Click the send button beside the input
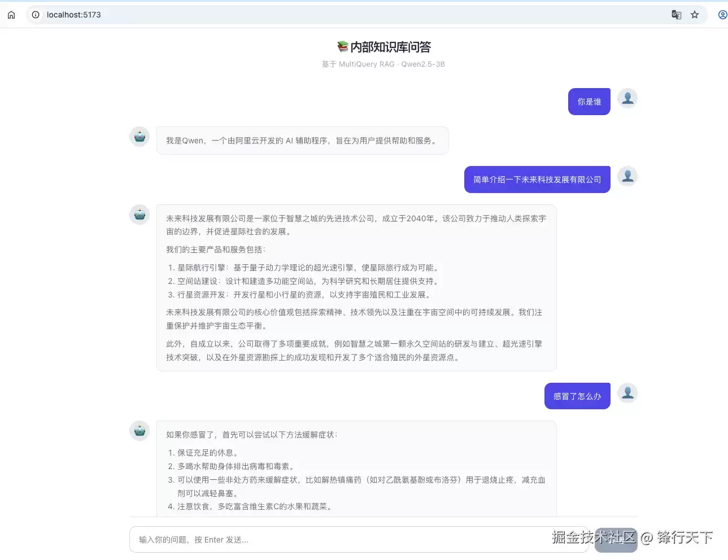Screen dimensions: 728x560 (616, 540)
